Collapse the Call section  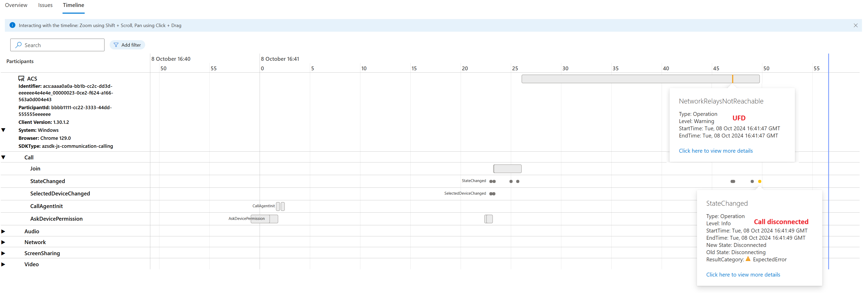click(3, 157)
